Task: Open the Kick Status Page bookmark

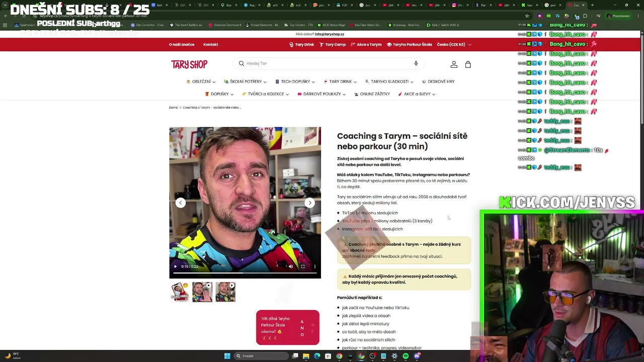Action: (x=331, y=25)
